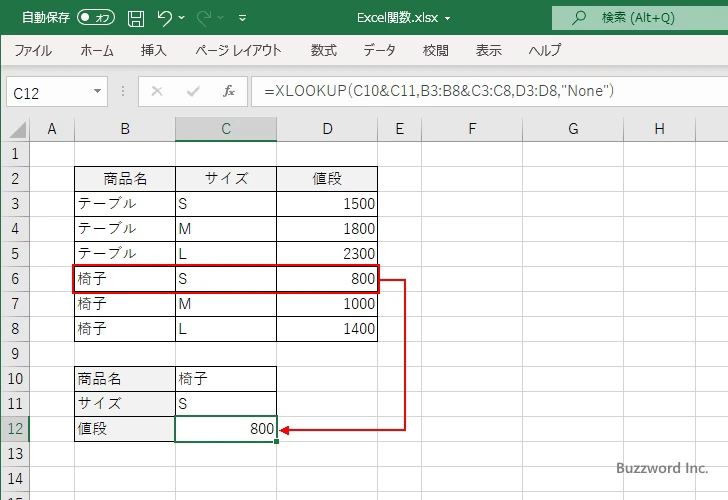Click cell C10 containing 椅子
The image size is (728, 500).
coord(226,379)
